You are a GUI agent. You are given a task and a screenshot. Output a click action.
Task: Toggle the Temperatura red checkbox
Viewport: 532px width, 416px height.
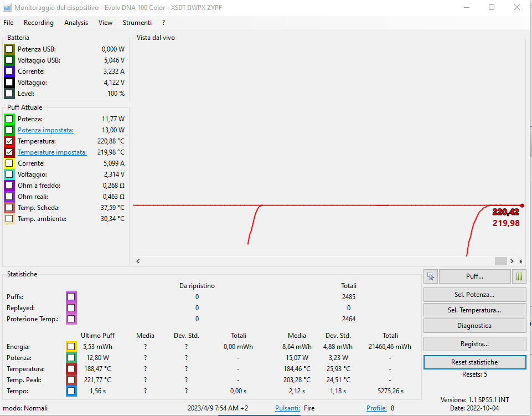[9, 141]
